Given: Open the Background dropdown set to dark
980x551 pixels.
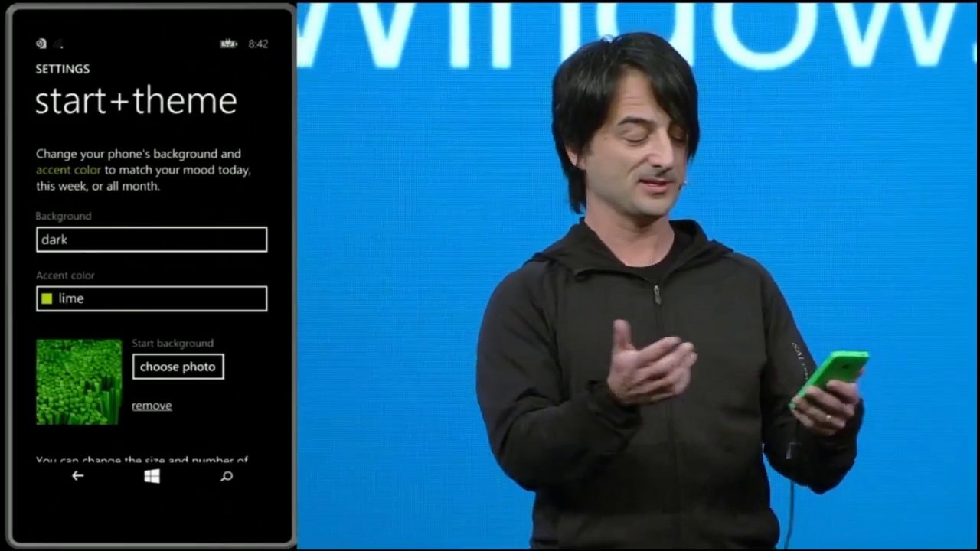Looking at the screenshot, I should click(152, 240).
